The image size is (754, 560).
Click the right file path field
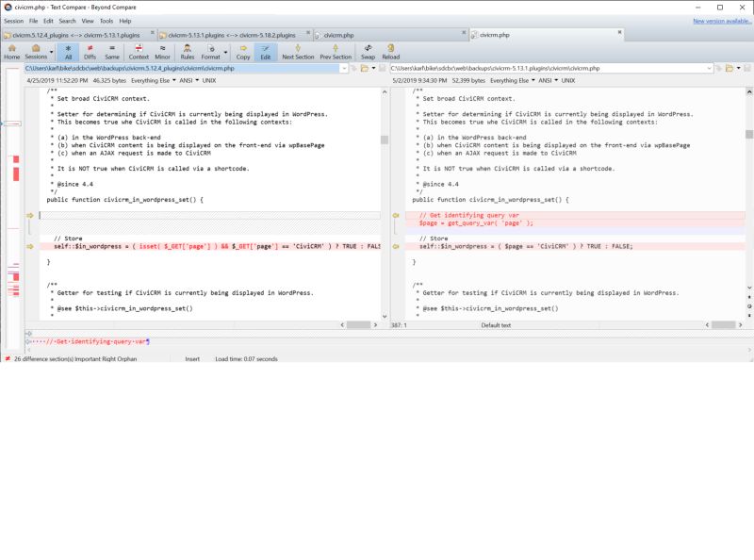tap(548, 68)
